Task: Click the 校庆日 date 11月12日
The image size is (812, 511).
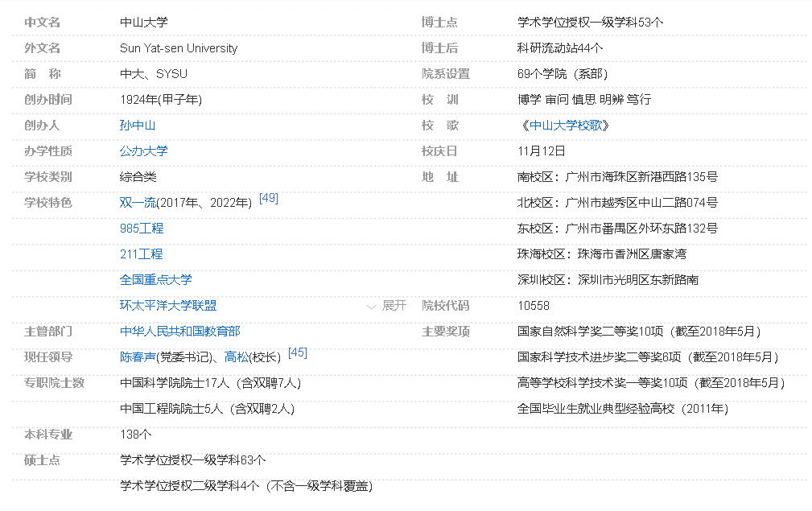Action: (x=538, y=151)
